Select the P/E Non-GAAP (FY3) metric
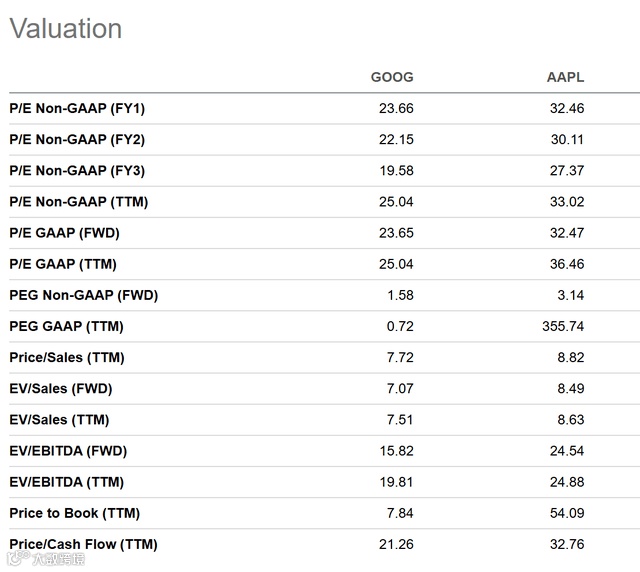 click(77, 170)
